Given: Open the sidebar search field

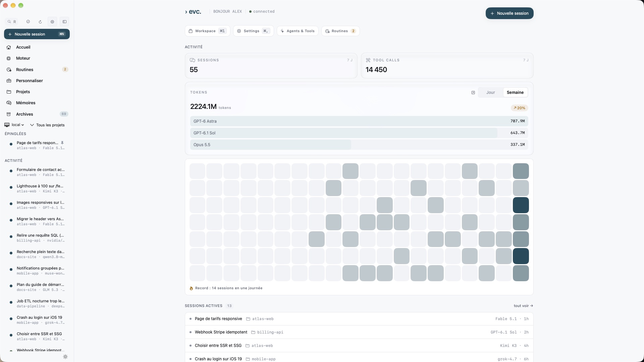Looking at the screenshot, I should click(12, 22).
